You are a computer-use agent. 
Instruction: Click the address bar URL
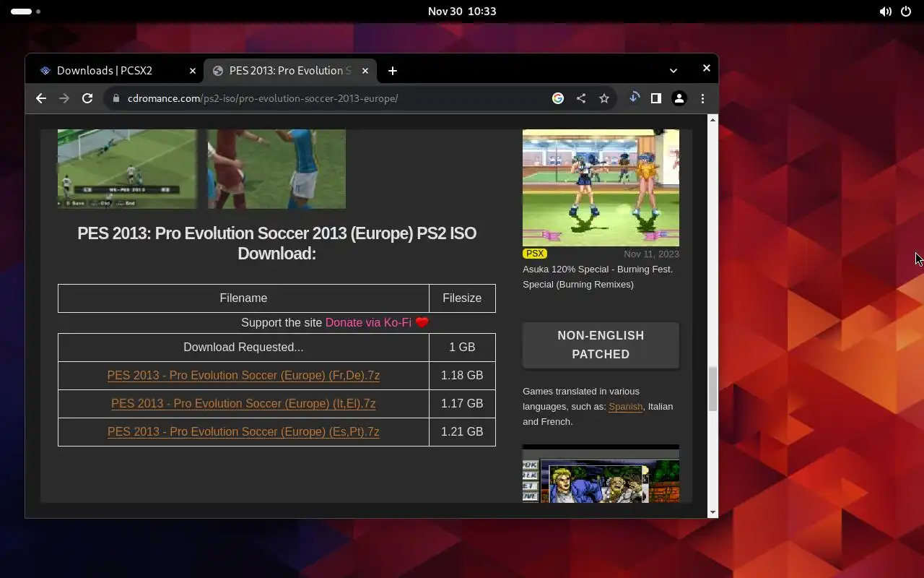point(263,98)
